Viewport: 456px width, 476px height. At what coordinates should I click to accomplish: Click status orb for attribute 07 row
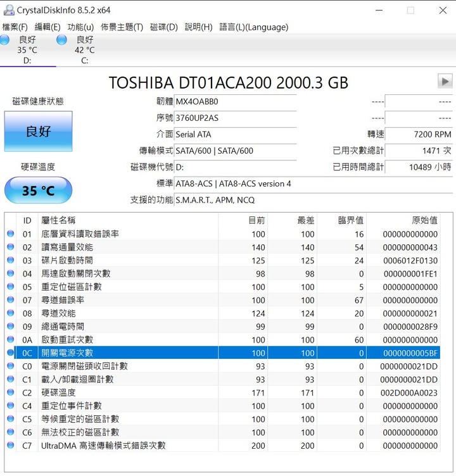pos(11,299)
